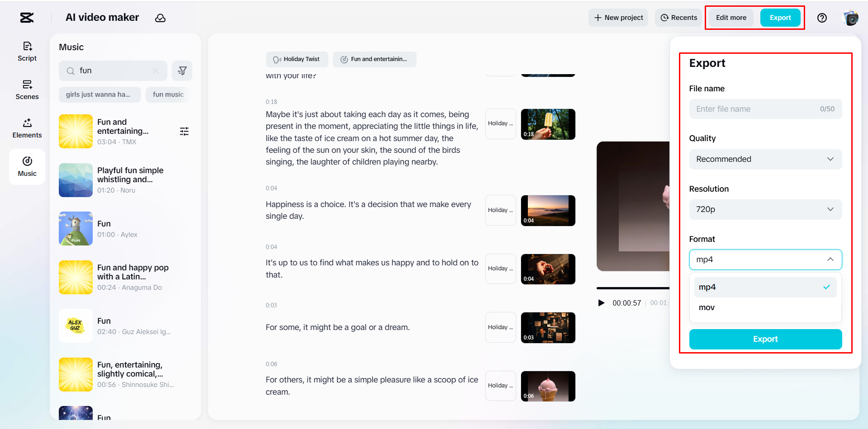Screen dimensions: 868x429
Task: Select the 'fun music' suggestion chip
Action: click(x=168, y=94)
